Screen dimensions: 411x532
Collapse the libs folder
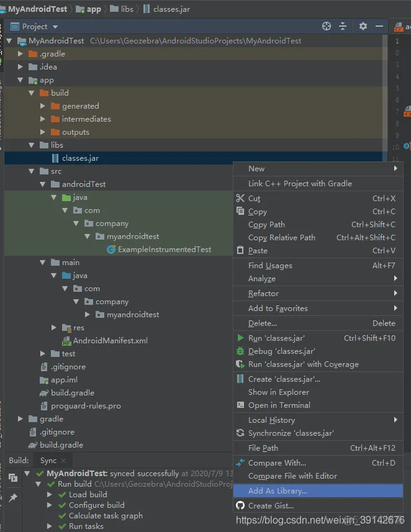click(x=31, y=145)
